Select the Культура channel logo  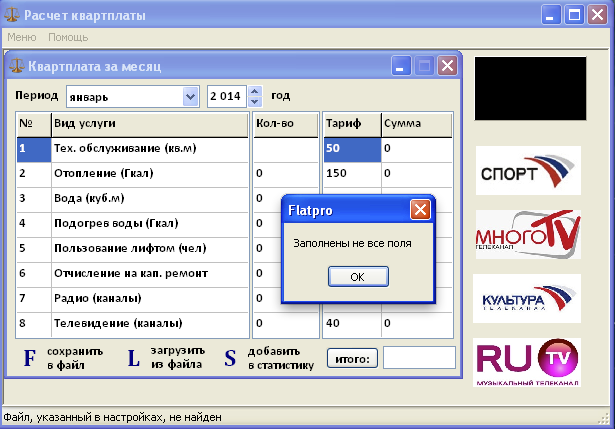[527, 298]
